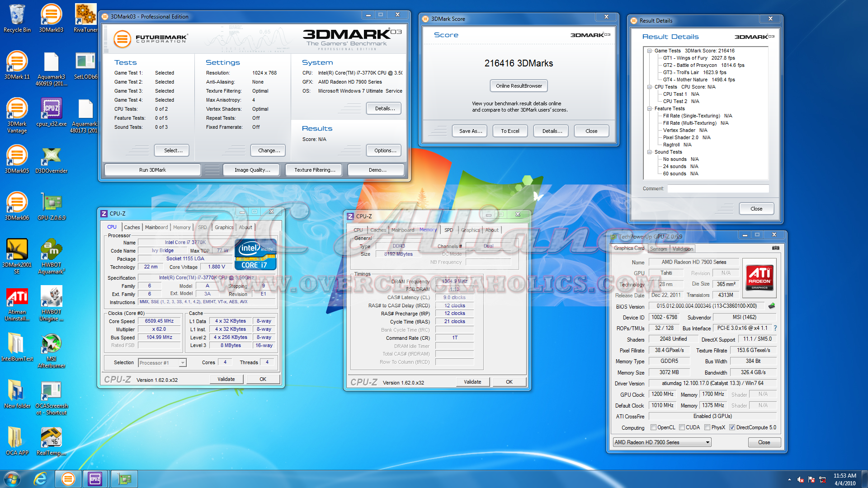The image size is (868, 488).
Task: Open the SetLODb6 desktop icon
Action: pyautogui.click(x=85, y=65)
